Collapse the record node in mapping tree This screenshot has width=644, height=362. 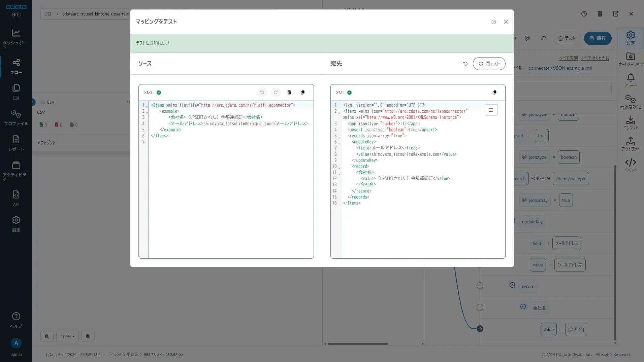coord(512,285)
